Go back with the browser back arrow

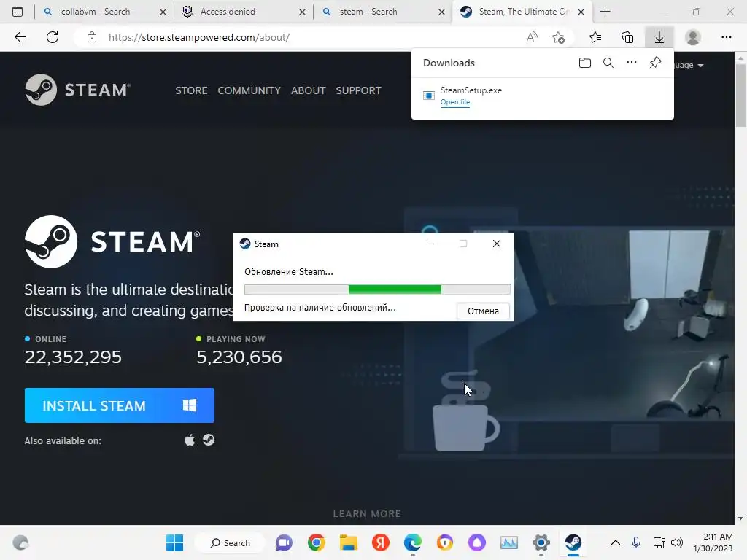20,37
